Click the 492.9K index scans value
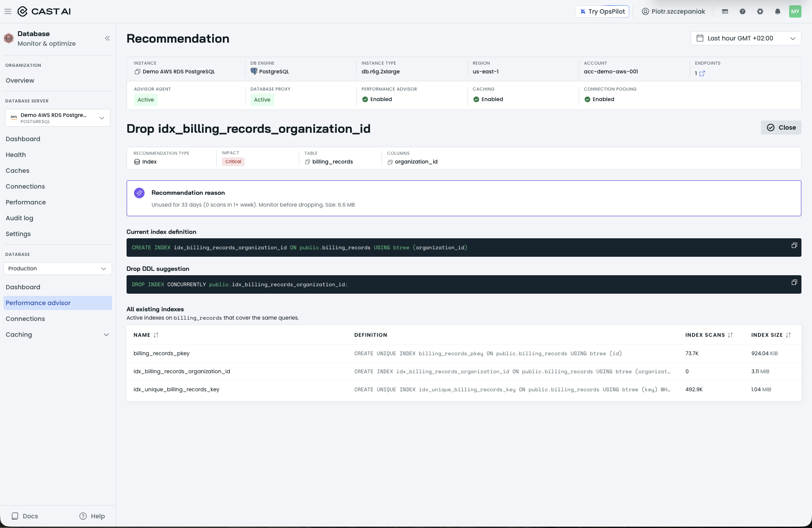 694,390
